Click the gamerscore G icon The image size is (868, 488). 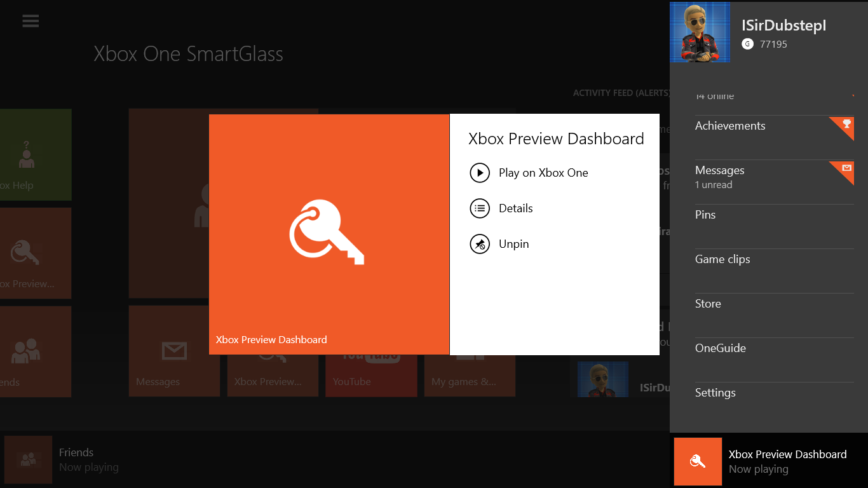(x=747, y=44)
